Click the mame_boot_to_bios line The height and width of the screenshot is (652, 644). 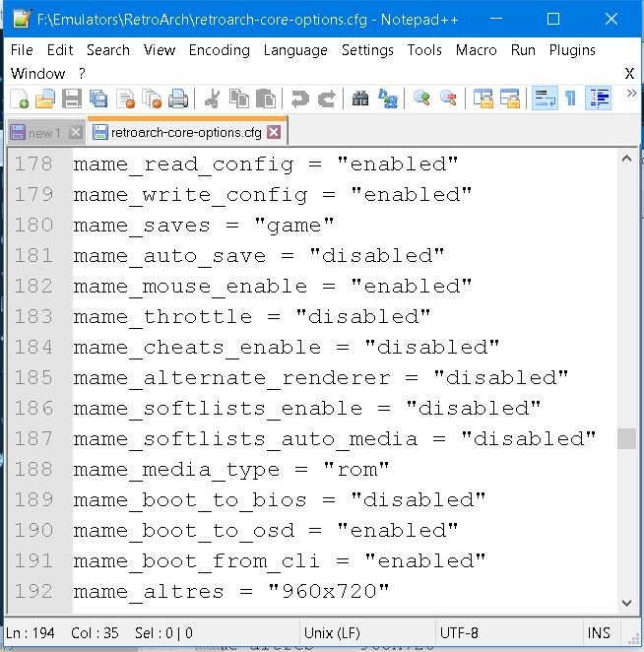[280, 500]
